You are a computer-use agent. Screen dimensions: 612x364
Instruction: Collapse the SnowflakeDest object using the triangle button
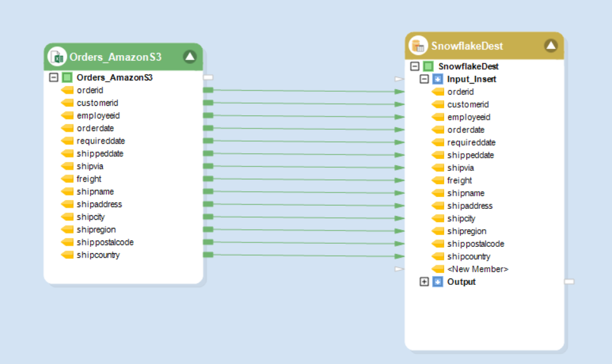point(551,46)
